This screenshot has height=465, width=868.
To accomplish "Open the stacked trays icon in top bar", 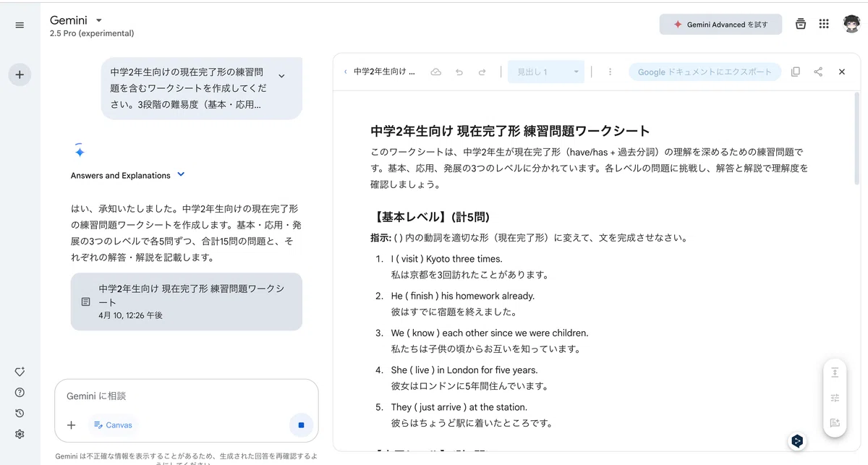I will pos(801,24).
